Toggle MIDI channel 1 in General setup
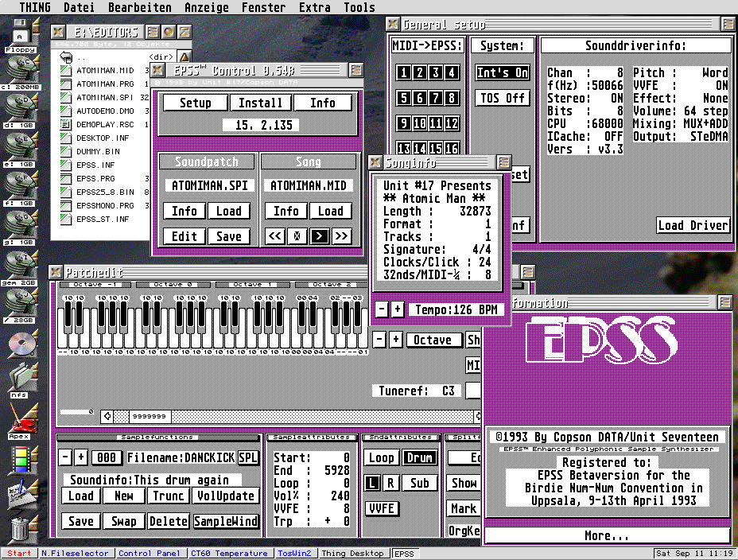 (403, 72)
